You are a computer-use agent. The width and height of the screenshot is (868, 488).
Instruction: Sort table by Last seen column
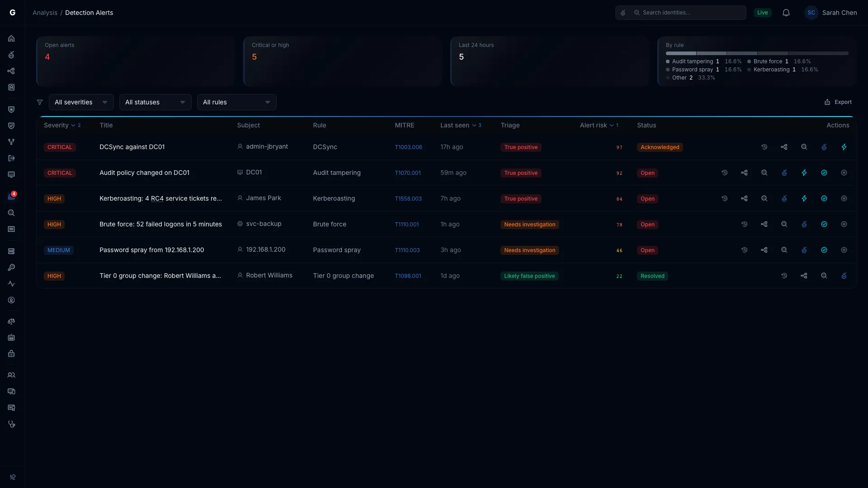tap(461, 125)
